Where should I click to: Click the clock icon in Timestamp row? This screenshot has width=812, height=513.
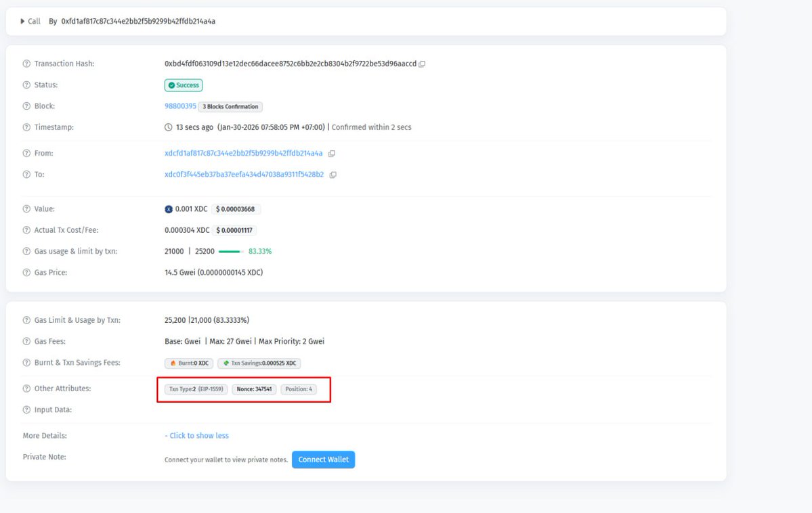coord(169,127)
